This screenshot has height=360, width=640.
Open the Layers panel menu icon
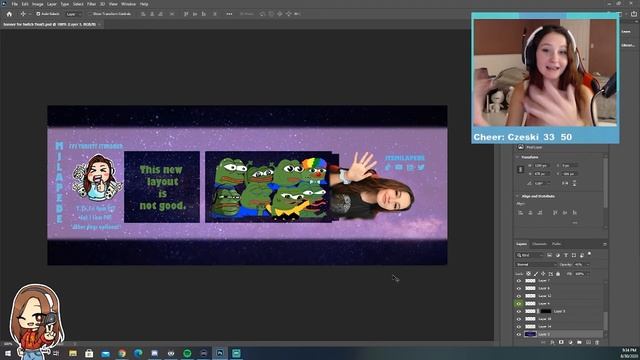tap(604, 244)
